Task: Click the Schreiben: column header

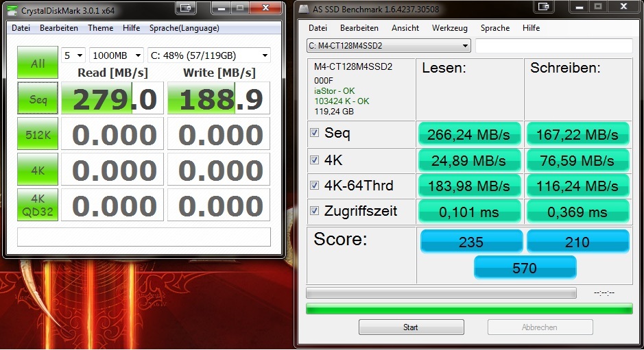Action: tap(565, 68)
